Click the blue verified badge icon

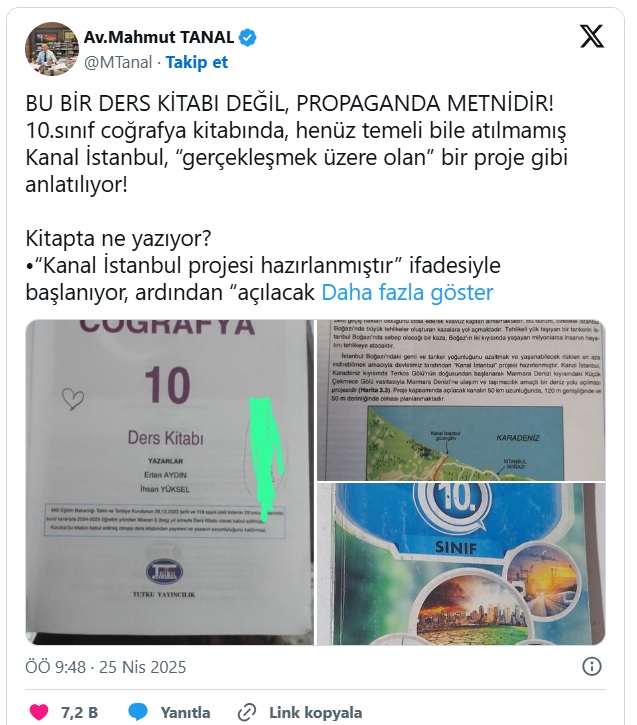(x=247, y=37)
